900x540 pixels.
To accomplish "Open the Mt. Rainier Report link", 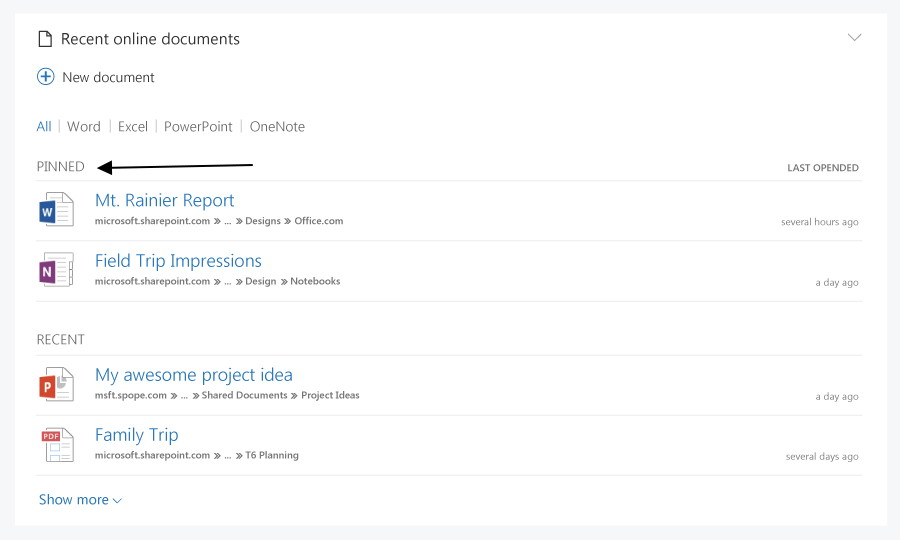I will [x=165, y=200].
